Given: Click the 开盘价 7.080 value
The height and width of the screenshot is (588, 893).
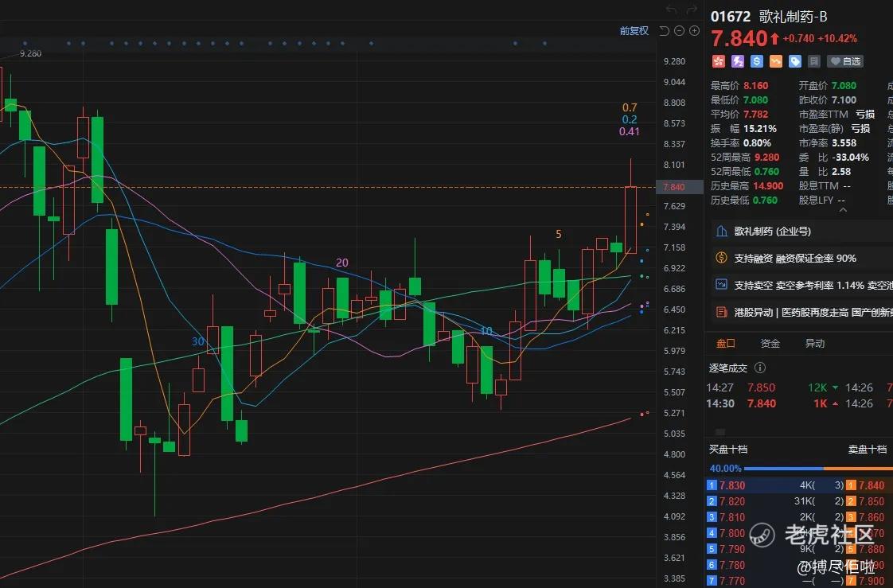Looking at the screenshot, I should pyautogui.click(x=844, y=85).
